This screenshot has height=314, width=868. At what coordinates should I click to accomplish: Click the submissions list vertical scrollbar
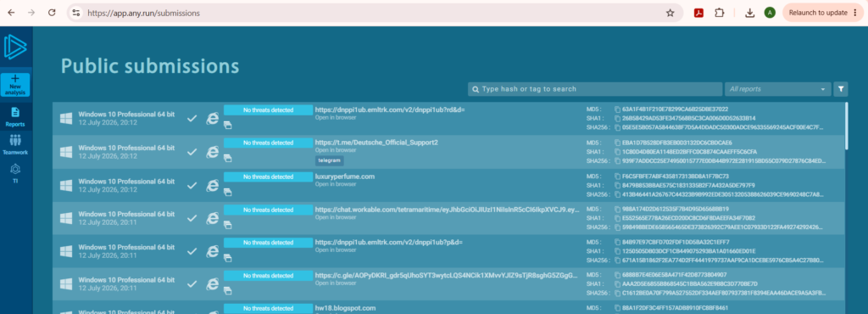coord(847,126)
